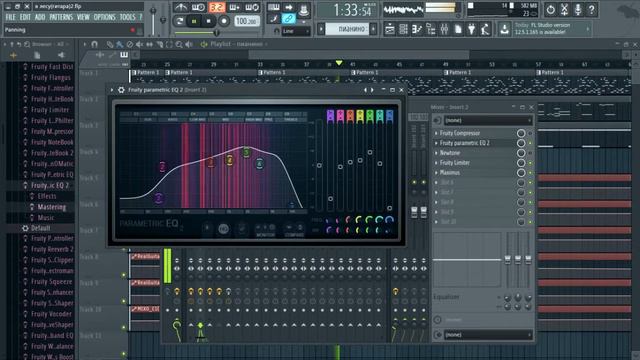Click the browser plus add icon
The height and width of the screenshot is (360, 640).
[13, 55]
